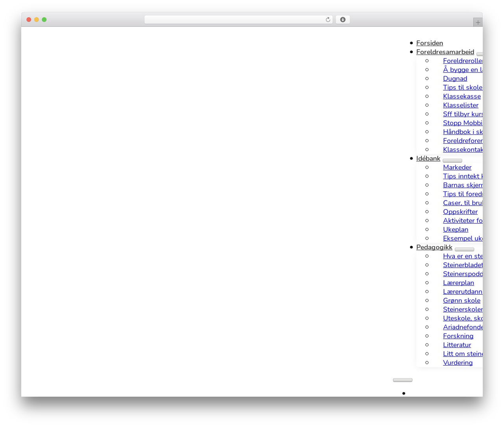Expand the Foreldresamarbeid submenu toggle button
Viewport: 504px width, 427px height.
pos(480,54)
